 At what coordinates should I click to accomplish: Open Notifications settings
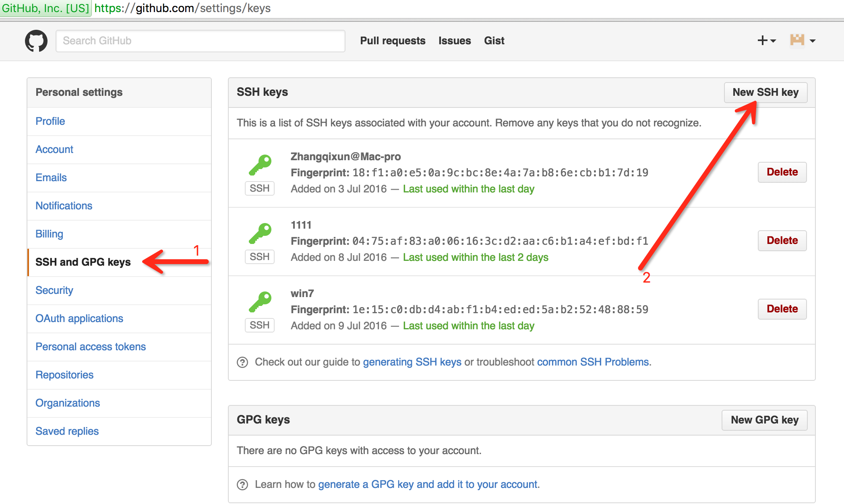coord(119,206)
